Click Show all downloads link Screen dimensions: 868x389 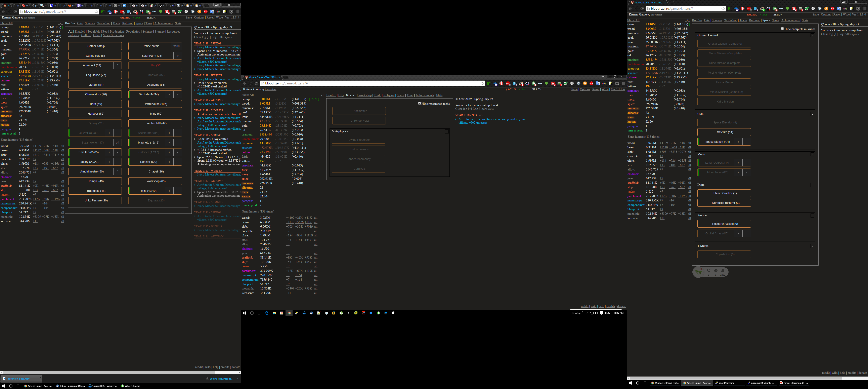point(221,379)
